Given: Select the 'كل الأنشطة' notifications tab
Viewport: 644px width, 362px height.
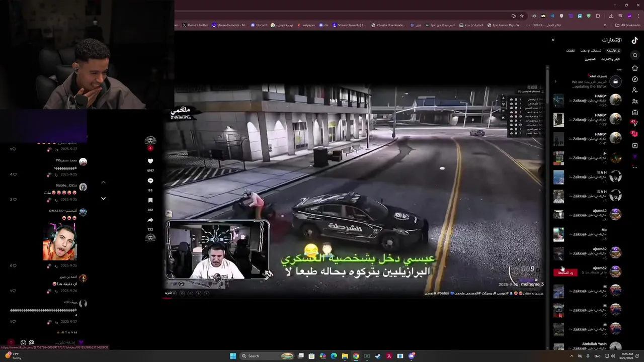Looking at the screenshot, I should (613, 50).
